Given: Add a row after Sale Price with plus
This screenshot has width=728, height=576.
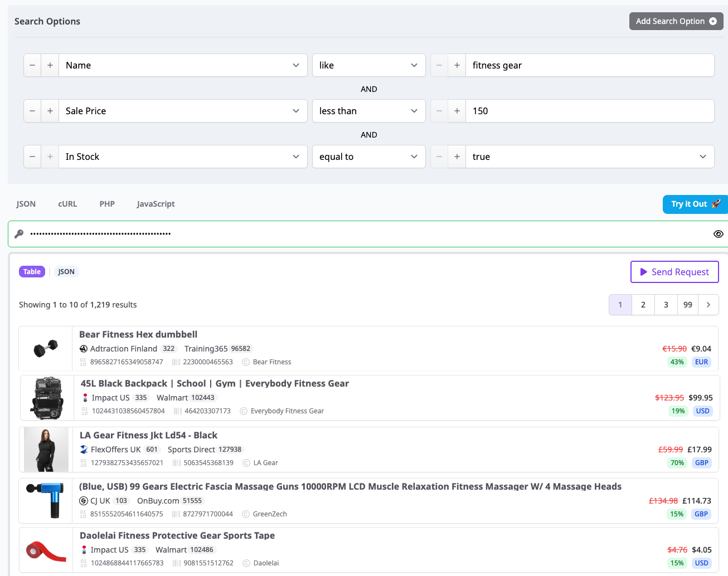Looking at the screenshot, I should click(x=50, y=111).
